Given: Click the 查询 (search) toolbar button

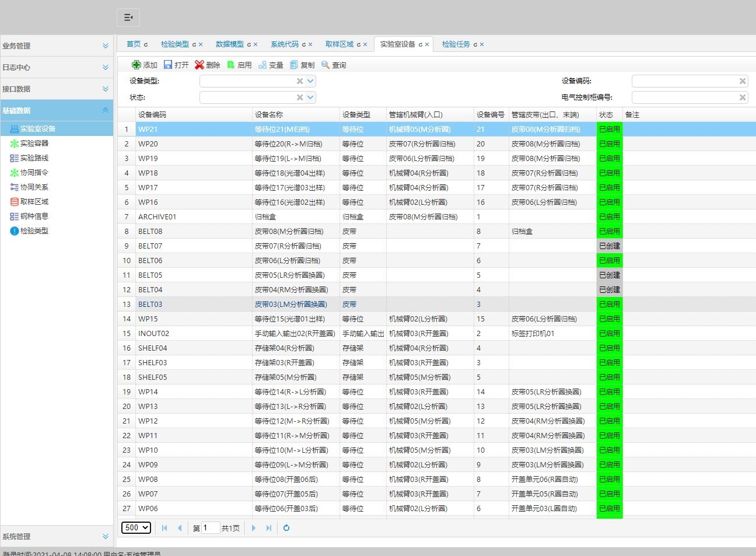Looking at the screenshot, I should (x=334, y=65).
